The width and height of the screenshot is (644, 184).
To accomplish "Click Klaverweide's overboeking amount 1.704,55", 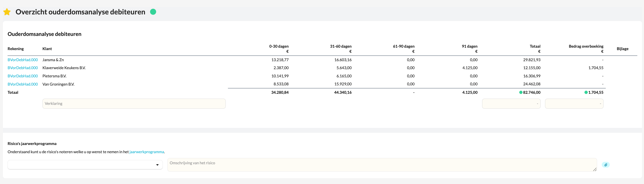I will coord(596,68).
